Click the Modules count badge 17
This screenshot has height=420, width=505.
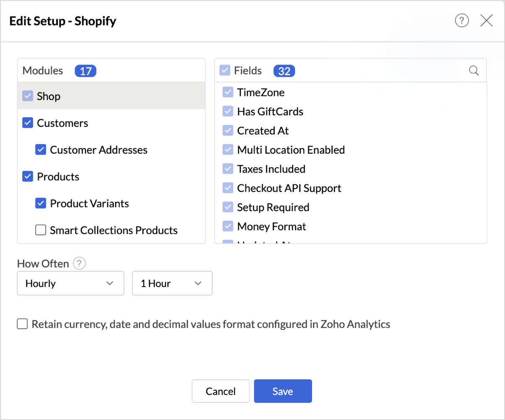(x=86, y=71)
